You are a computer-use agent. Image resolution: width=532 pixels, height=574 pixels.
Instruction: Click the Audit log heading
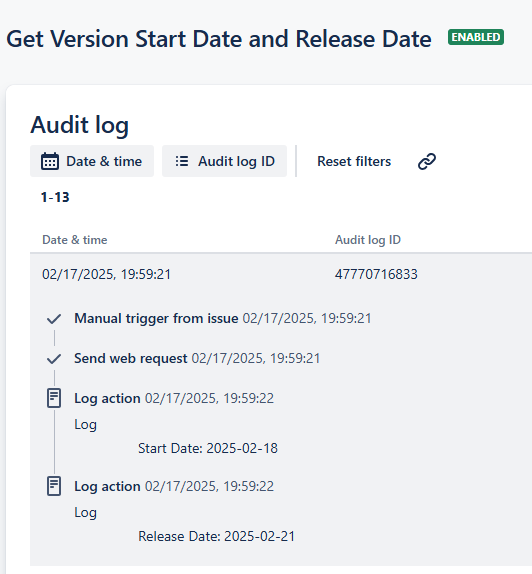79,125
